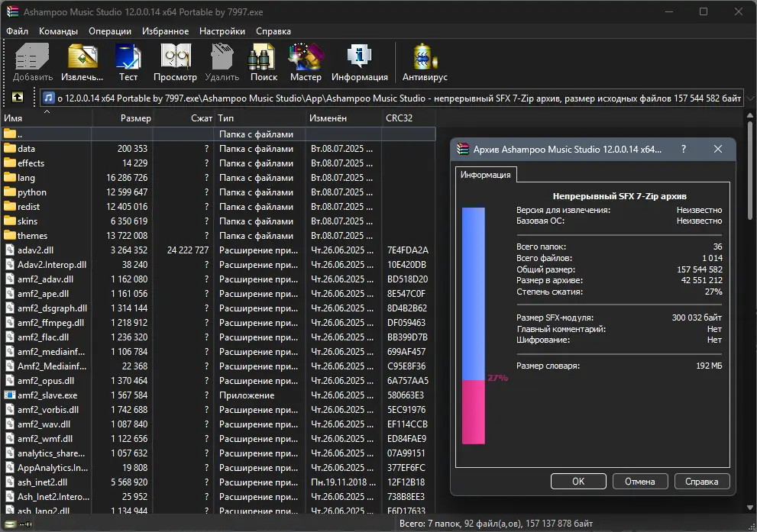The height and width of the screenshot is (532, 757).
Task: Click the Удалить (Delete) icon
Action: 222,61
